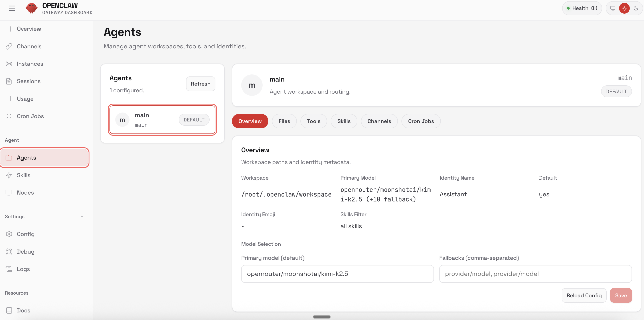
Task: Go to Config sidebar label
Action: 26,234
